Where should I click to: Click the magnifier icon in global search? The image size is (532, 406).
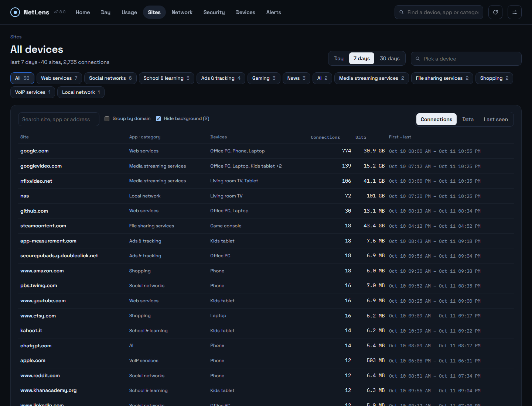pyautogui.click(x=402, y=12)
